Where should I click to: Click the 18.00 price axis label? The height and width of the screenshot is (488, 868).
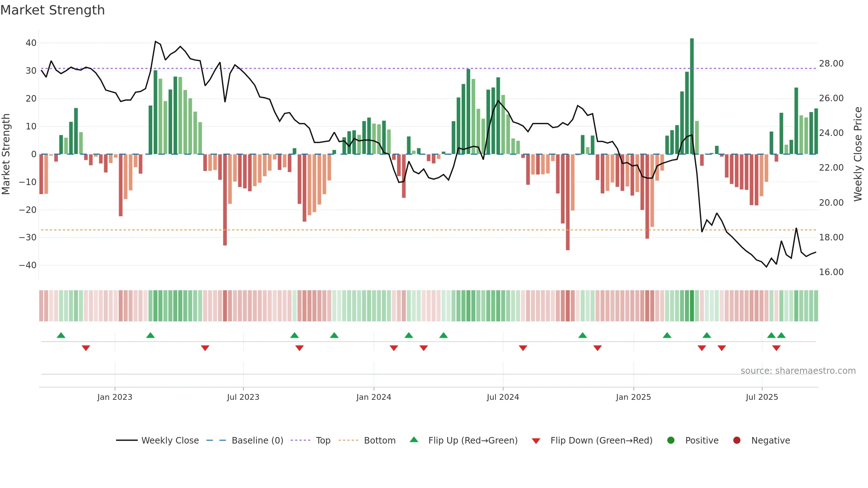coord(831,237)
